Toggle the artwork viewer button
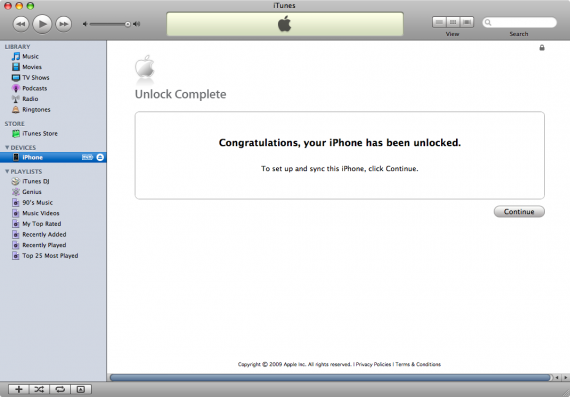 [x=81, y=389]
